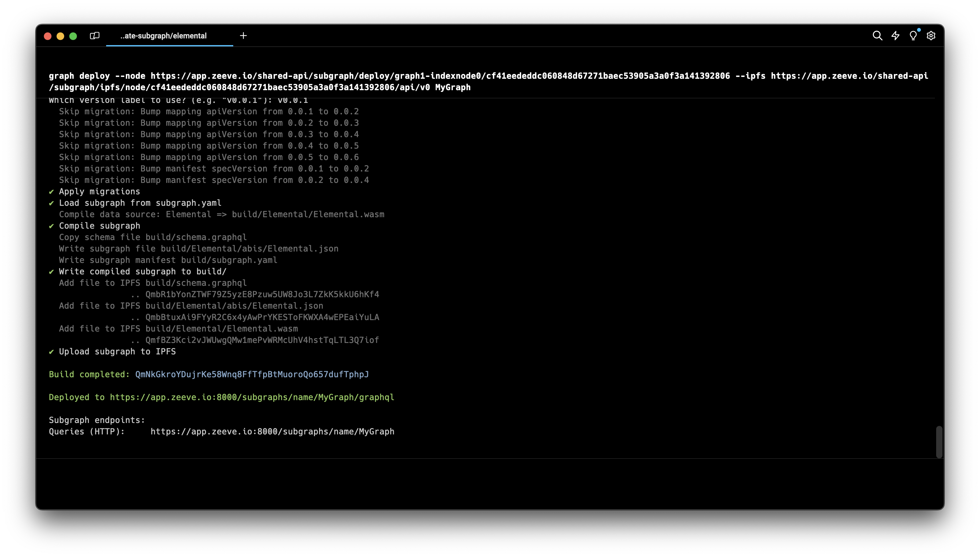The height and width of the screenshot is (557, 980).
Task: Click migration line 'apiVersion from 0.0.5 to 0.0.6'
Action: (x=209, y=157)
